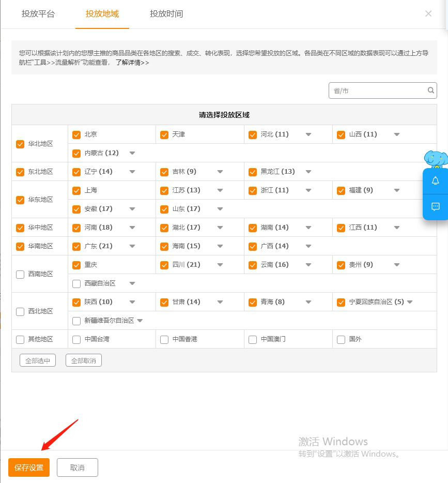
Task: Open the chat message icon on right sidebar
Action: pos(435,207)
